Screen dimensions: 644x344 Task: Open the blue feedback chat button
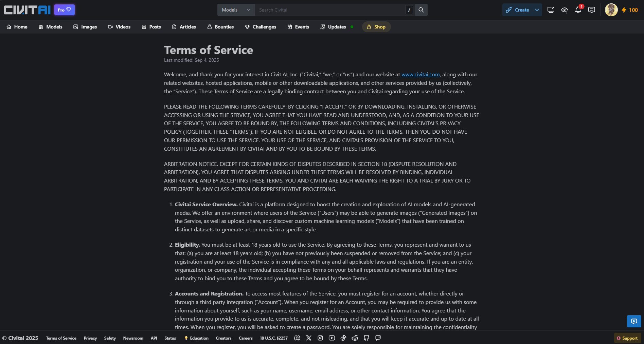[x=634, y=321]
